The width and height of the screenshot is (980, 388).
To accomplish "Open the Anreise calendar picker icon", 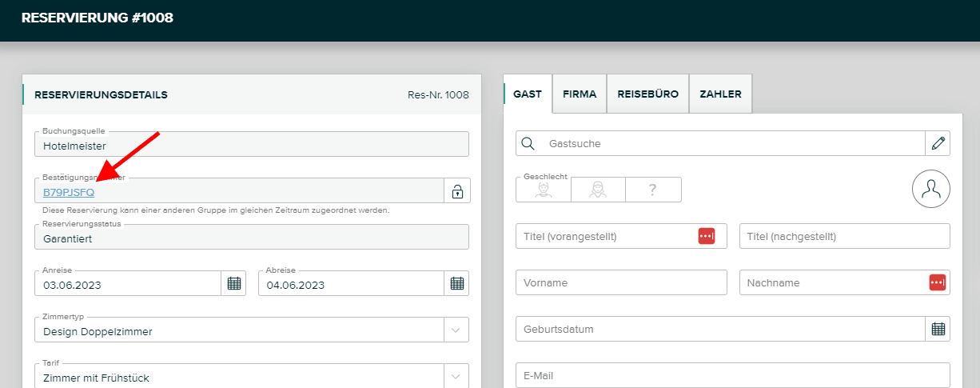I will (233, 283).
